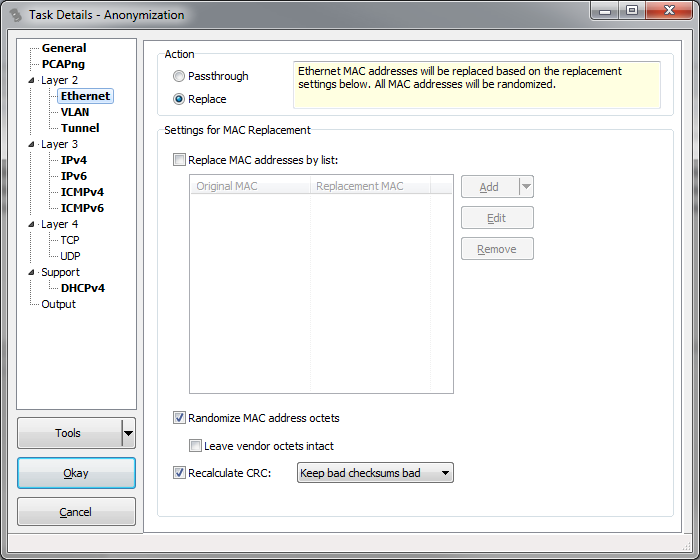
Task: Click the Layer 4 label
Action: click(x=59, y=224)
